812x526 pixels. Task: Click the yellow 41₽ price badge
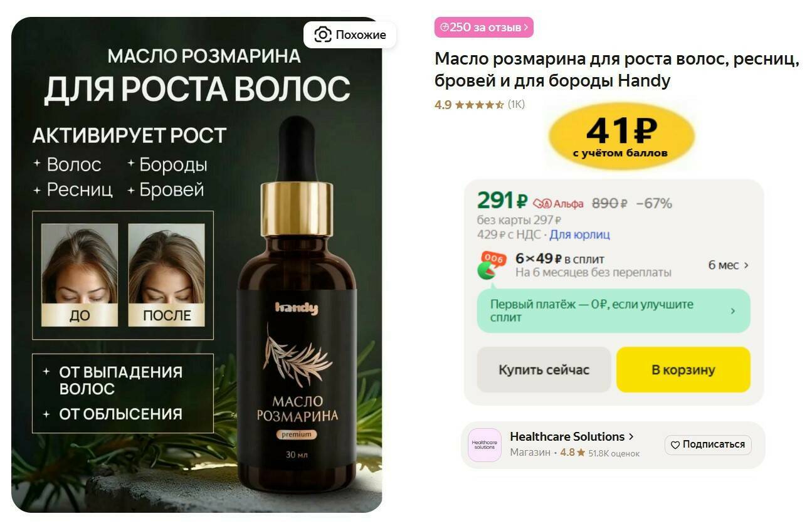pos(621,137)
